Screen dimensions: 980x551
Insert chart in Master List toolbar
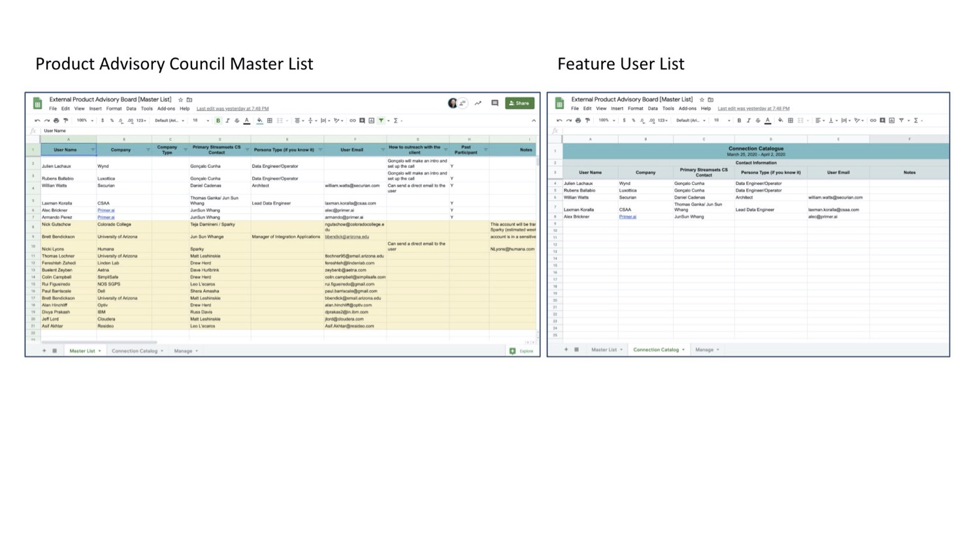[x=372, y=120]
